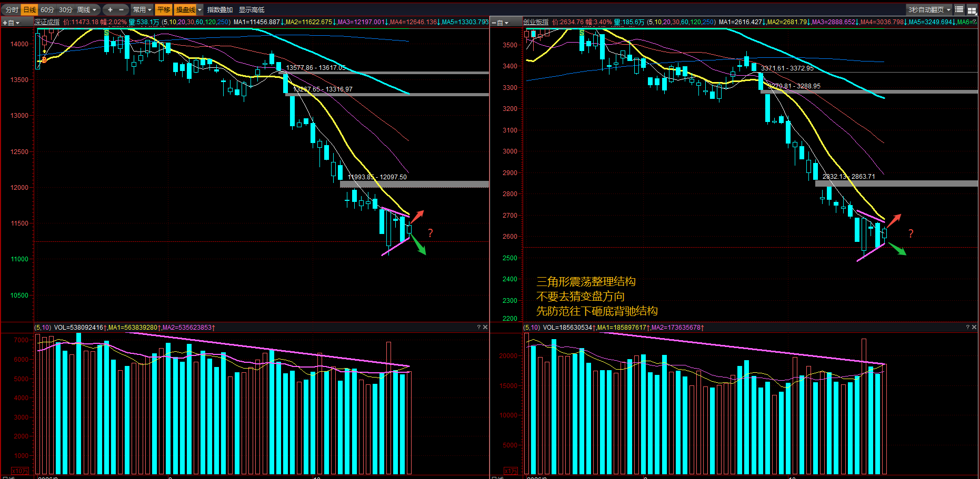Image resolution: width=980 pixels, height=479 pixels.
Task: Open the 3秒自动翻页 auto-page dropdown
Action: pos(929,9)
